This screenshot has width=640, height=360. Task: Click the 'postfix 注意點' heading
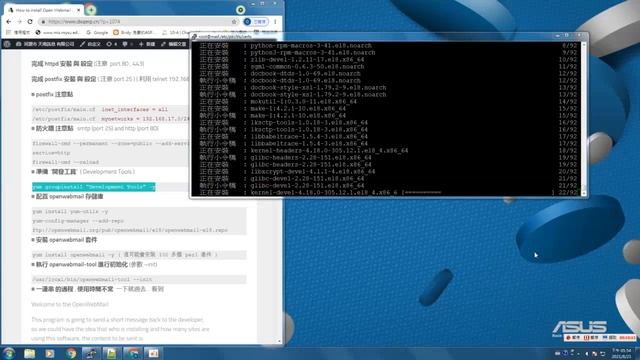pyautogui.click(x=54, y=94)
